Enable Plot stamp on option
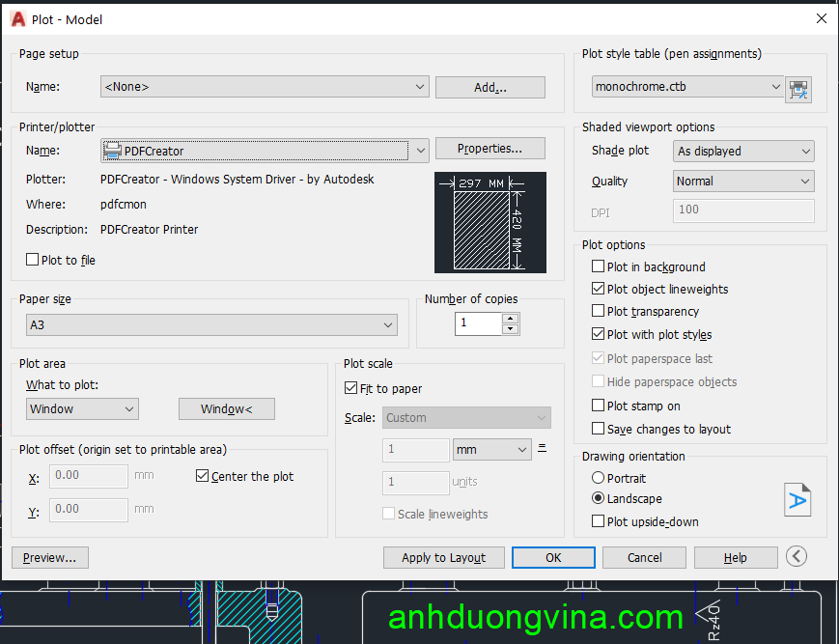The height and width of the screenshot is (644, 839). coord(599,406)
